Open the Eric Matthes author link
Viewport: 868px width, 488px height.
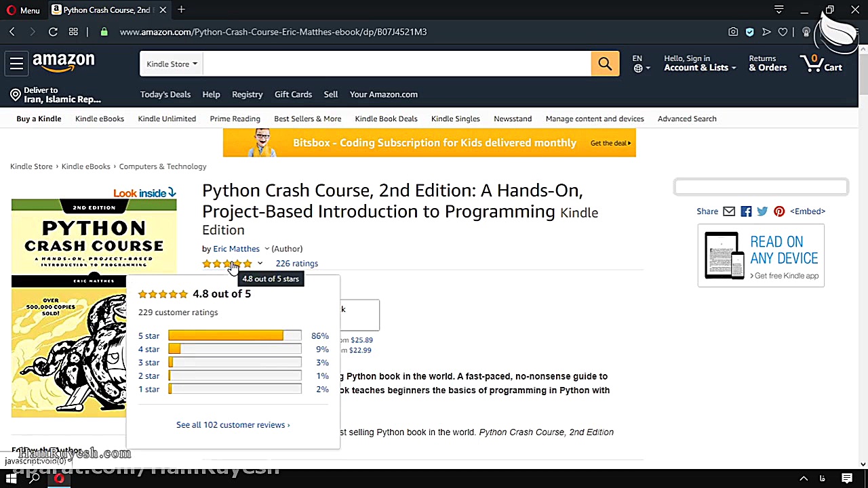click(x=236, y=249)
